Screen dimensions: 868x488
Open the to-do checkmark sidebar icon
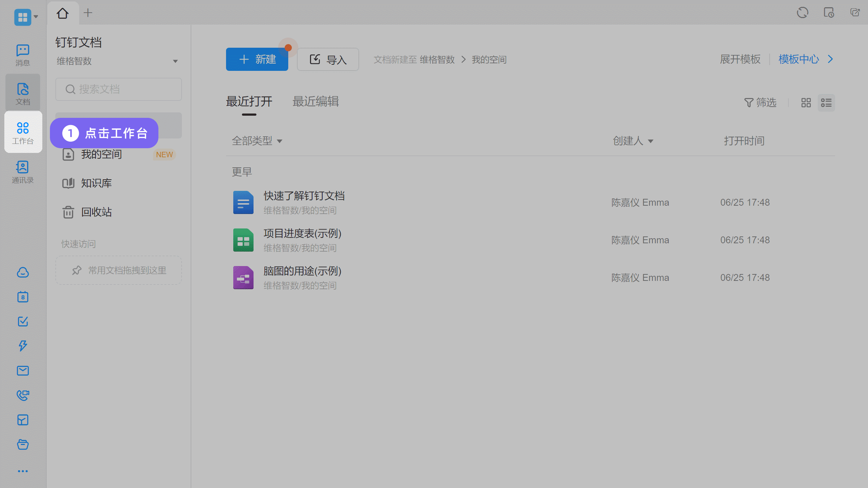coord(23,321)
